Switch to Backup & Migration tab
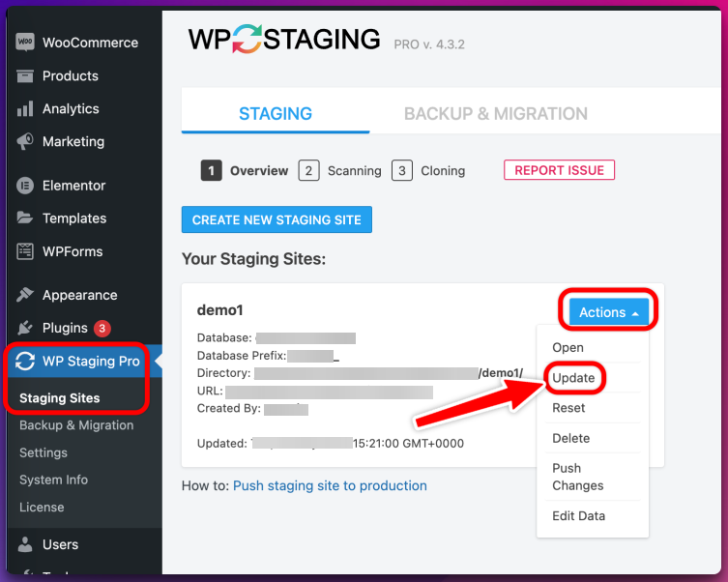This screenshot has width=728, height=582. pos(495,113)
